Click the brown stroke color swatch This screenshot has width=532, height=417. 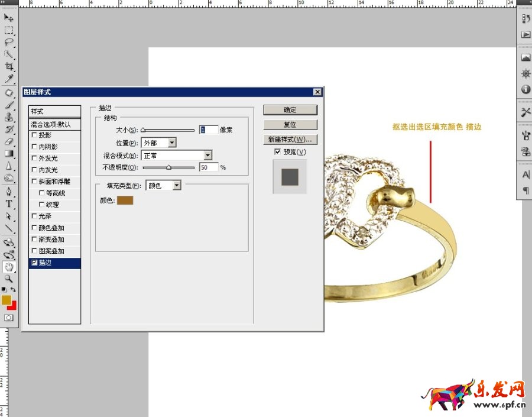pyautogui.click(x=125, y=201)
